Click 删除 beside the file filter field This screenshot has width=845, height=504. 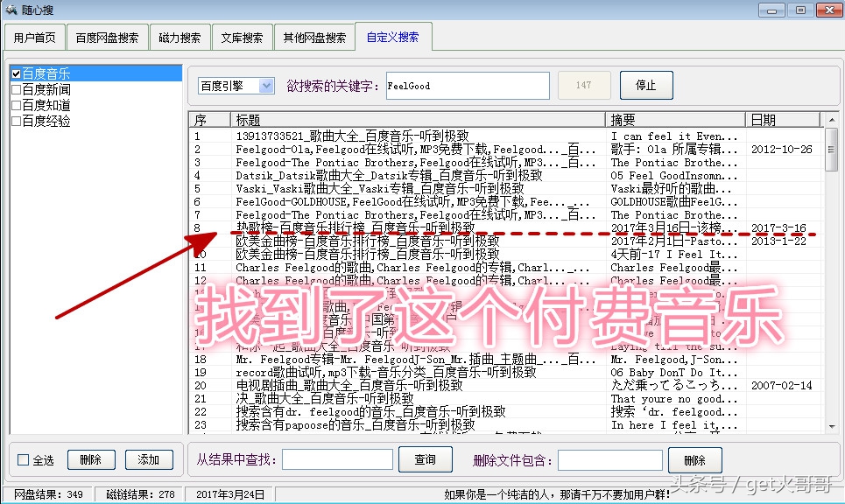click(x=696, y=458)
